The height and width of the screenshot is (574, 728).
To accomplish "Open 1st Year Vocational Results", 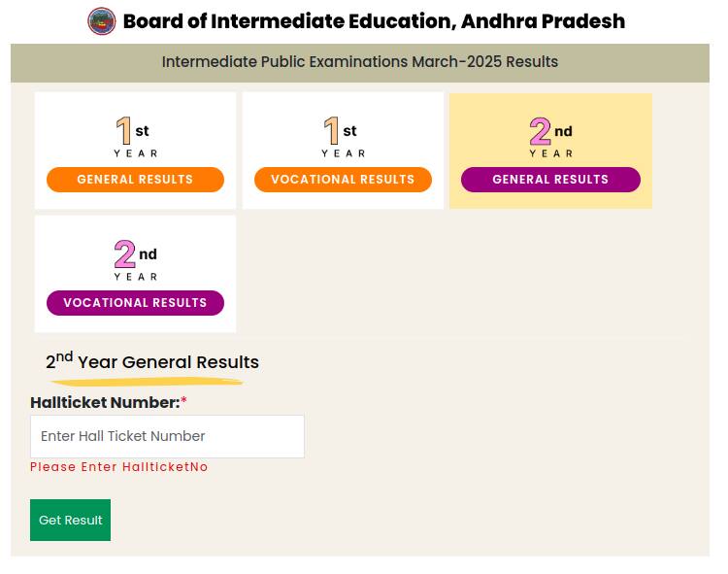I will pos(343,180).
